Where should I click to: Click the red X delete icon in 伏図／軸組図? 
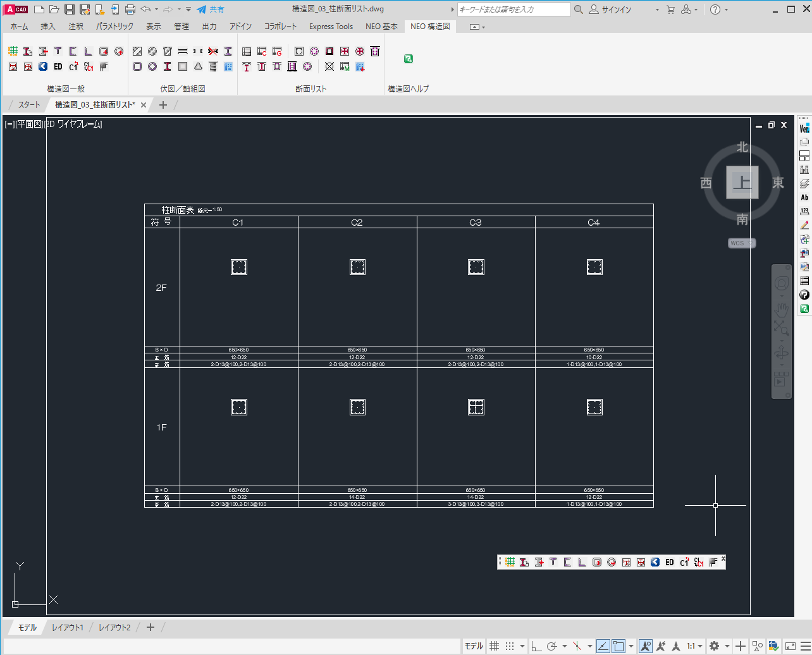click(x=213, y=51)
